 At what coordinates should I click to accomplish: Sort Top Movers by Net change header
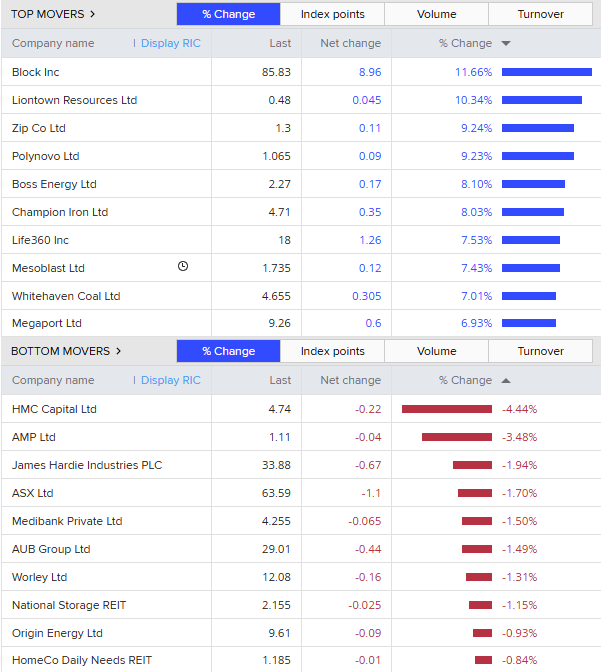(x=351, y=43)
